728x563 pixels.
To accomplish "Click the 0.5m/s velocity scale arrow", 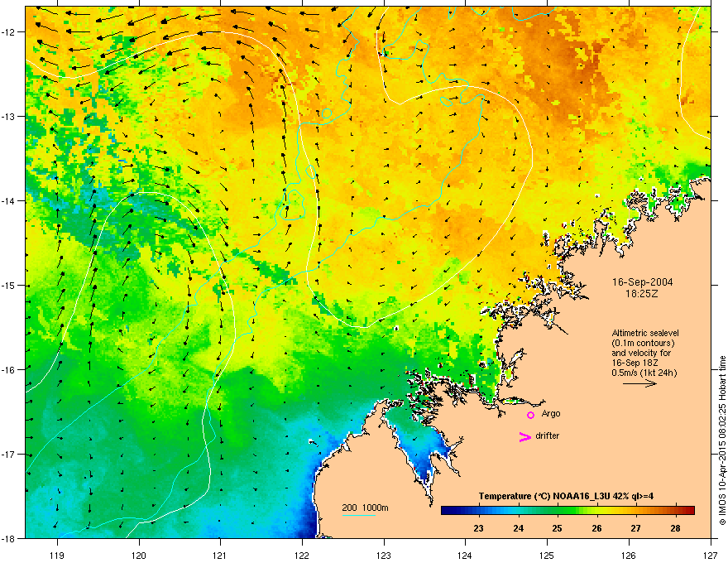I will [x=639, y=383].
